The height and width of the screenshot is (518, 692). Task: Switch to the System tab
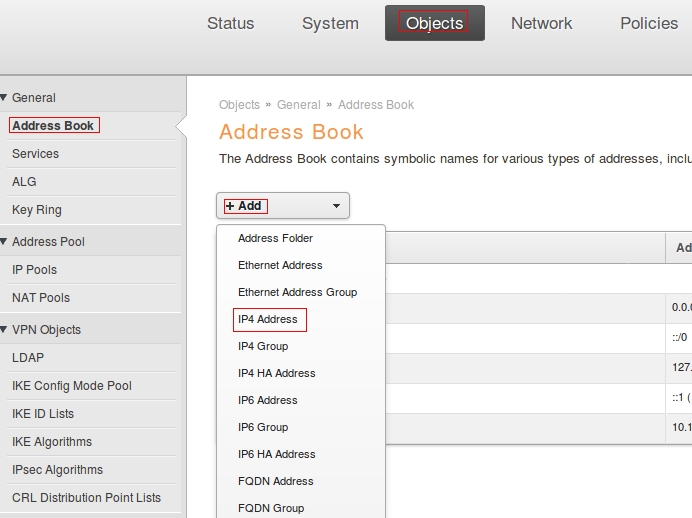point(330,23)
